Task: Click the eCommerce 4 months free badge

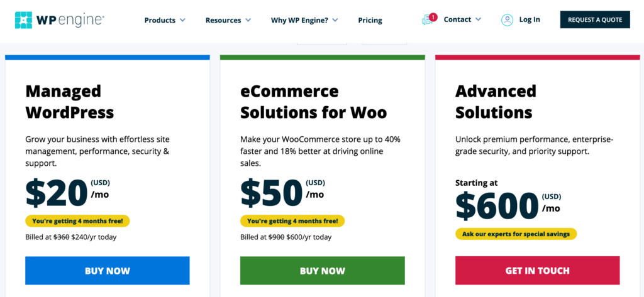Action: click(x=292, y=221)
